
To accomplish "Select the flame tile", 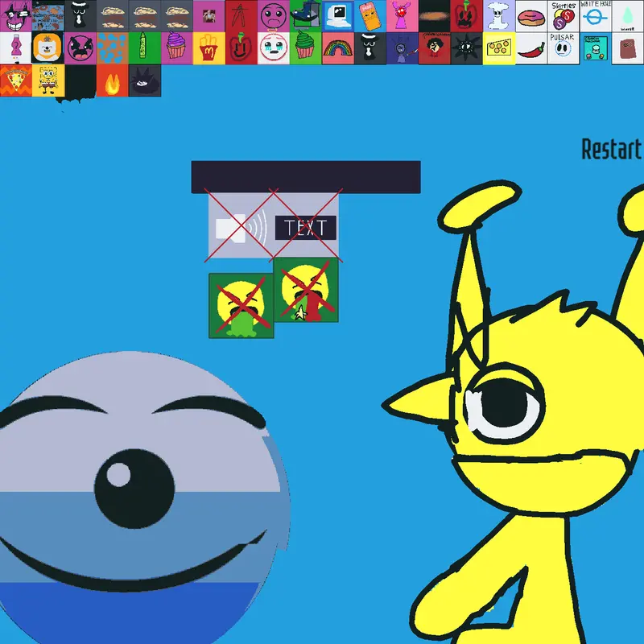I will [112, 80].
